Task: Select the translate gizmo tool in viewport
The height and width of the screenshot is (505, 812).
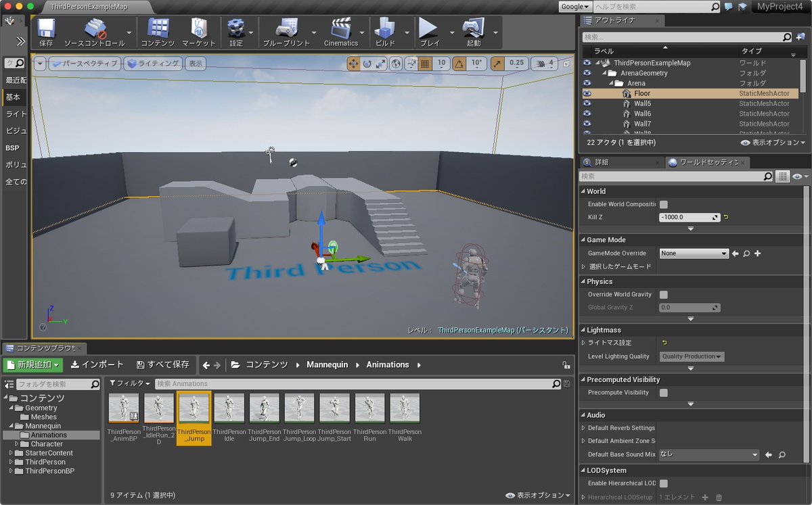Action: pyautogui.click(x=353, y=64)
